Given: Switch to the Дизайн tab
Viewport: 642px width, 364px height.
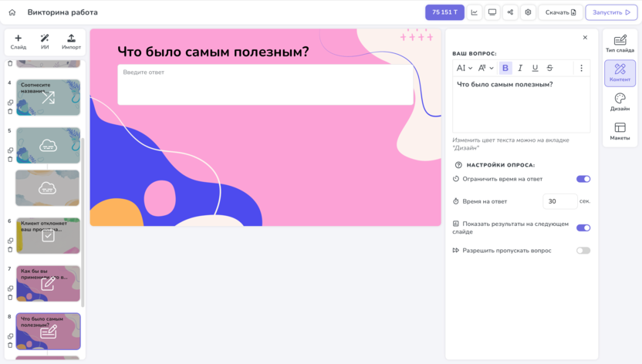Looking at the screenshot, I should (620, 103).
